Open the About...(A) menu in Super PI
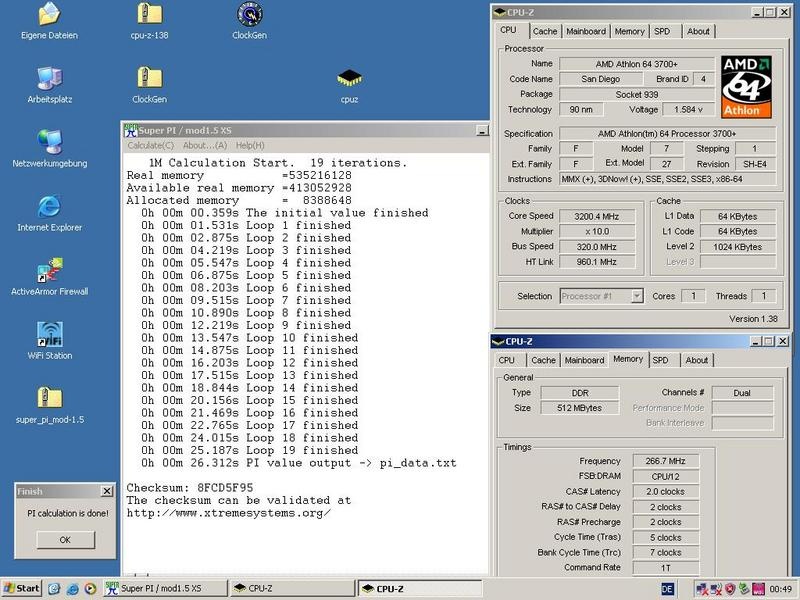 pyautogui.click(x=205, y=145)
